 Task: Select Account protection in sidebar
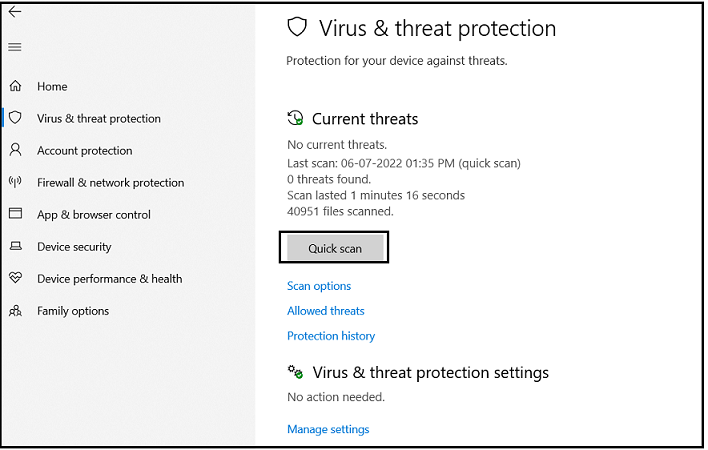coord(84,151)
